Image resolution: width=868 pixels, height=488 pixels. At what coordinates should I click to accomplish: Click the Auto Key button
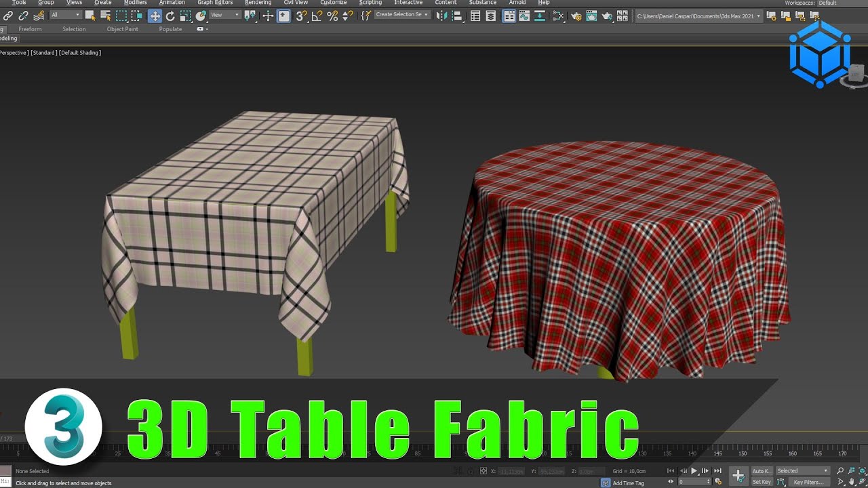[762, 471]
